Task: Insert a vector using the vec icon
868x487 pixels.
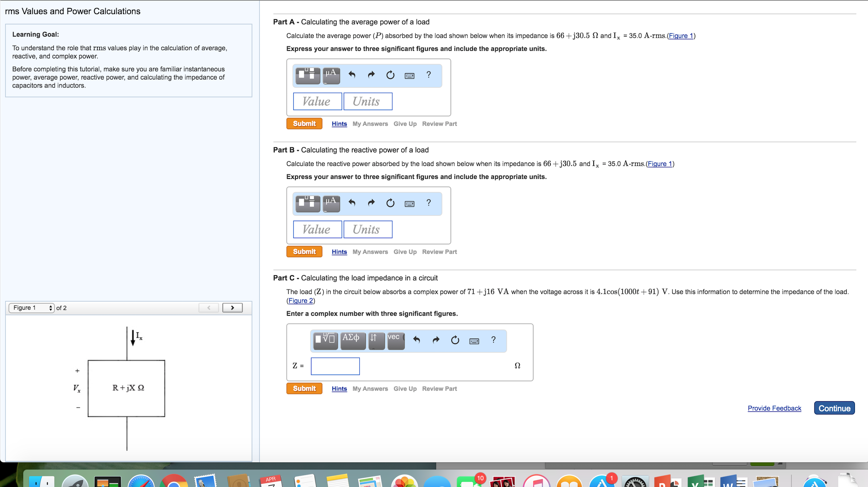Action: pyautogui.click(x=395, y=340)
